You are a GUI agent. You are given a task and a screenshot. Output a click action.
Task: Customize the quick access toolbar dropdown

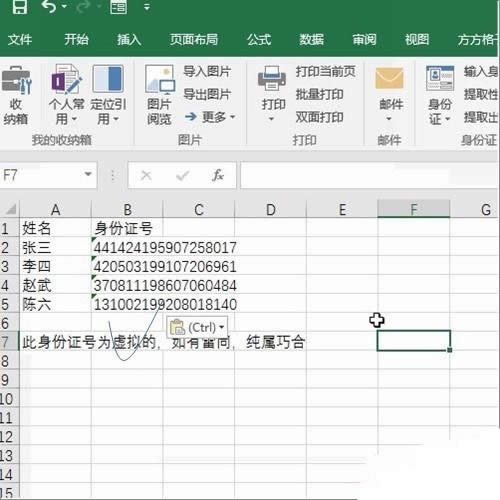click(147, 6)
